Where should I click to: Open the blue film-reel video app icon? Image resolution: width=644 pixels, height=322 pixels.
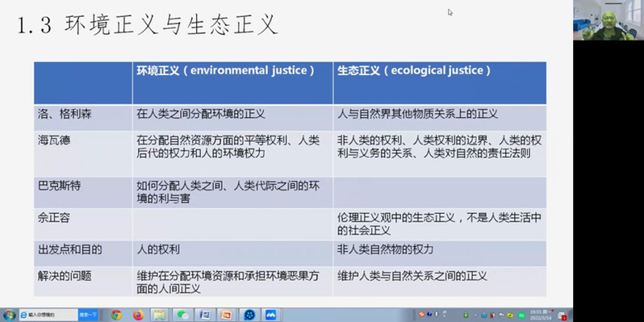249,315
